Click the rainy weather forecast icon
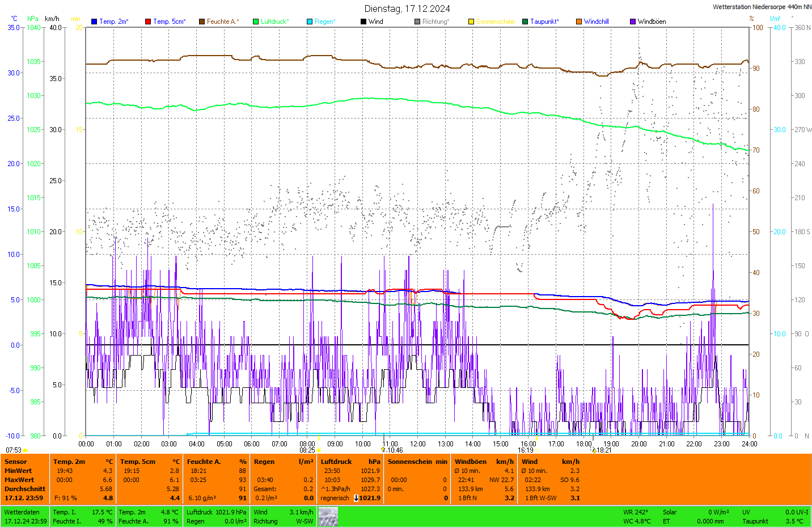The width and height of the screenshot is (812, 528). click(328, 517)
